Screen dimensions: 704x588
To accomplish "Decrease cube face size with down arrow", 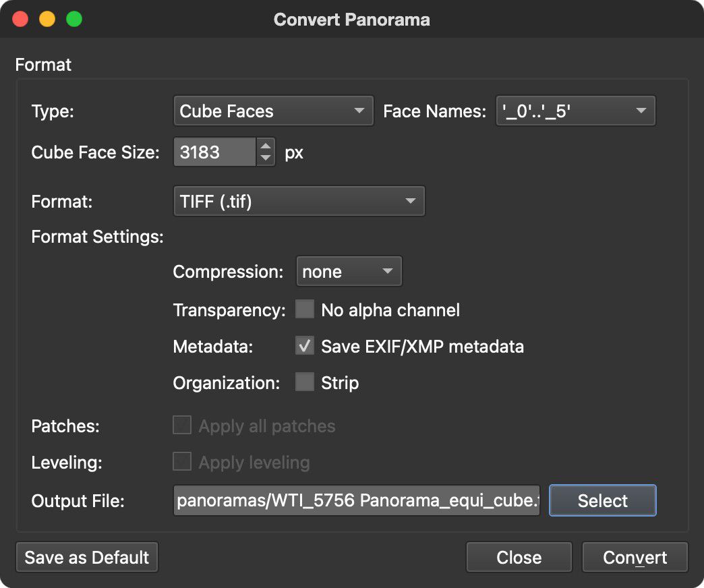I will pyautogui.click(x=266, y=158).
